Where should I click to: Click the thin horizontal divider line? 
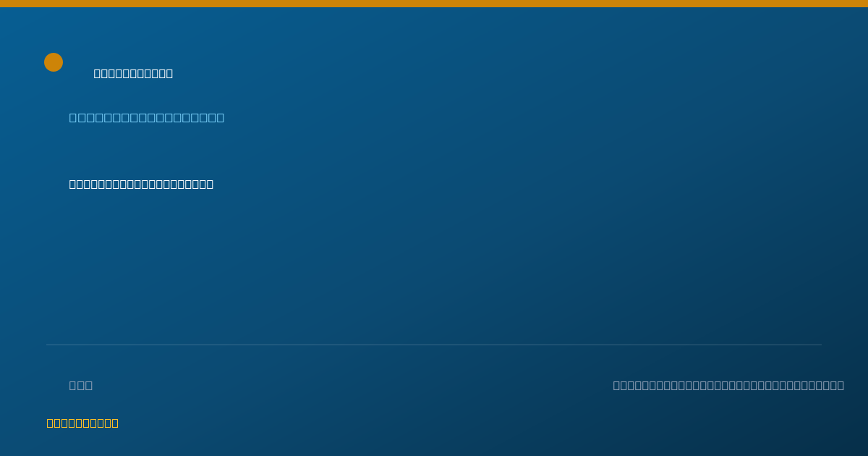point(434,345)
